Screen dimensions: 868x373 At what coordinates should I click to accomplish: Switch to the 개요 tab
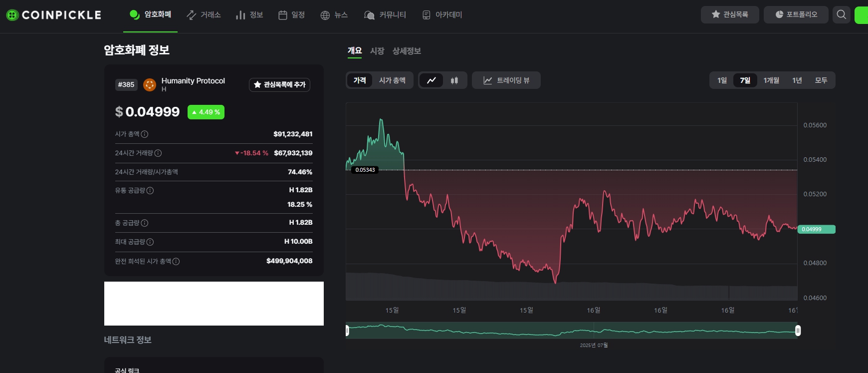click(355, 51)
